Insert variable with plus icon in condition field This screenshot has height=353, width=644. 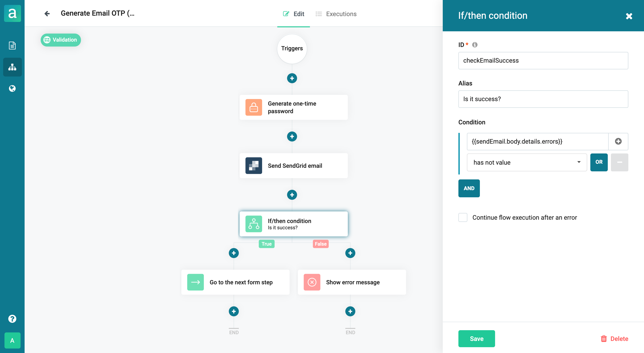pyautogui.click(x=618, y=141)
